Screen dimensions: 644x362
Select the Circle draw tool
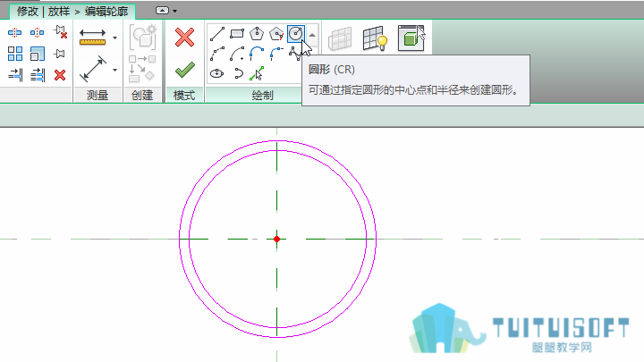click(x=296, y=34)
